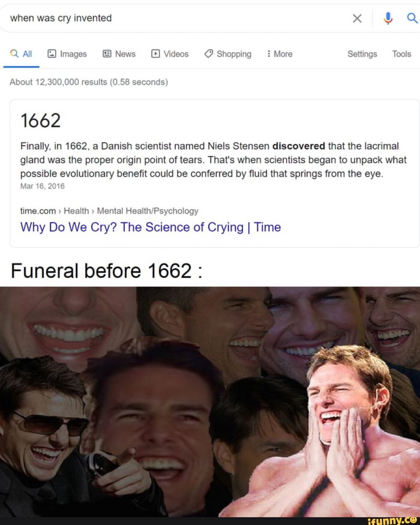Open the search Tools options
Image resolution: width=420 pixels, height=525 pixels.
click(401, 54)
